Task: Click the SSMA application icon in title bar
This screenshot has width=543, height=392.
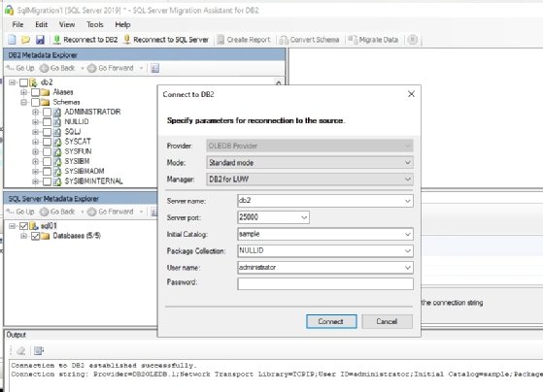Action: (x=9, y=10)
